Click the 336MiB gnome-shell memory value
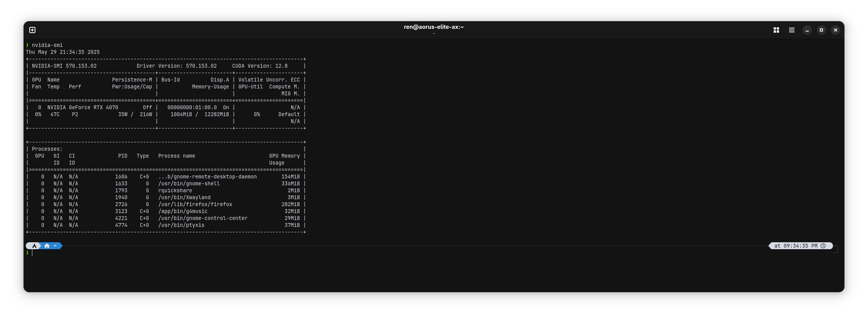 coord(291,183)
